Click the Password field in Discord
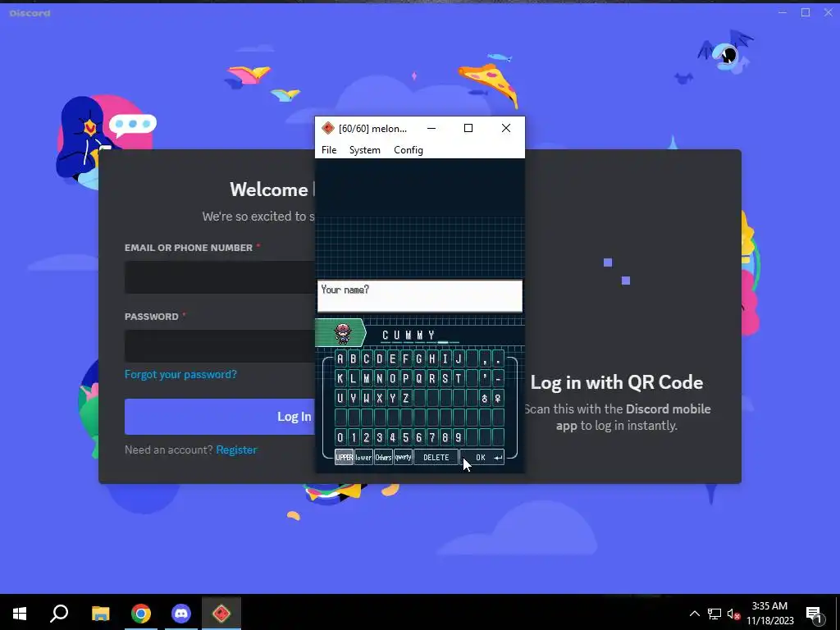The width and height of the screenshot is (840, 630). click(x=220, y=345)
